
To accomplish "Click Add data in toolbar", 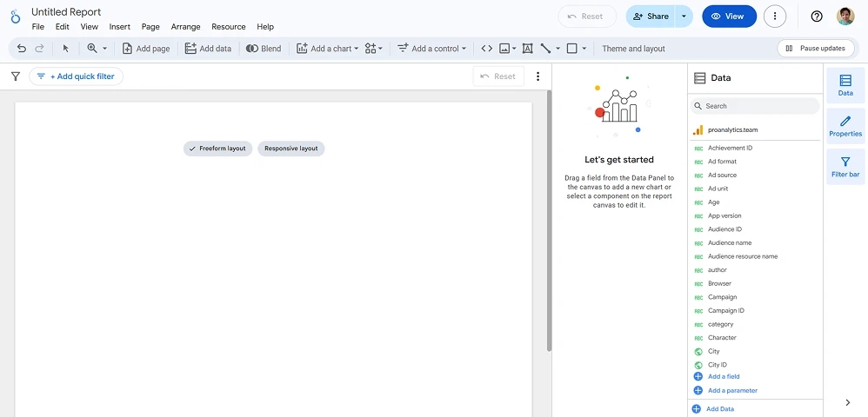I will click(208, 49).
